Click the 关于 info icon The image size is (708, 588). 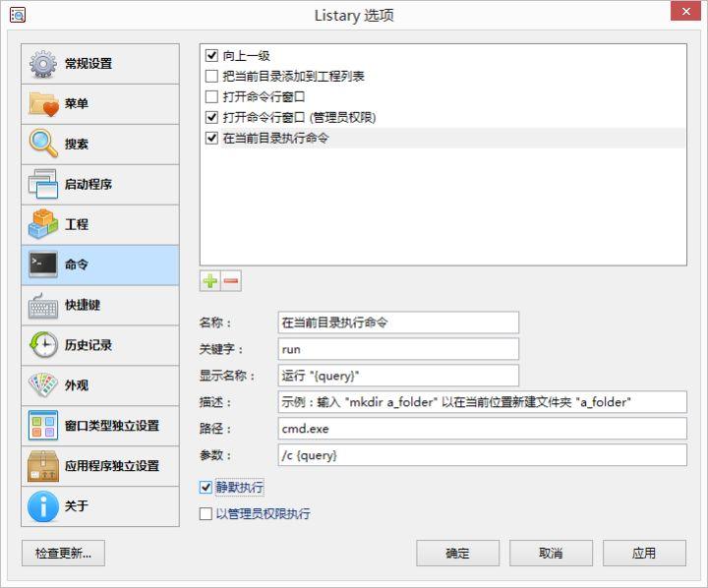(43, 505)
